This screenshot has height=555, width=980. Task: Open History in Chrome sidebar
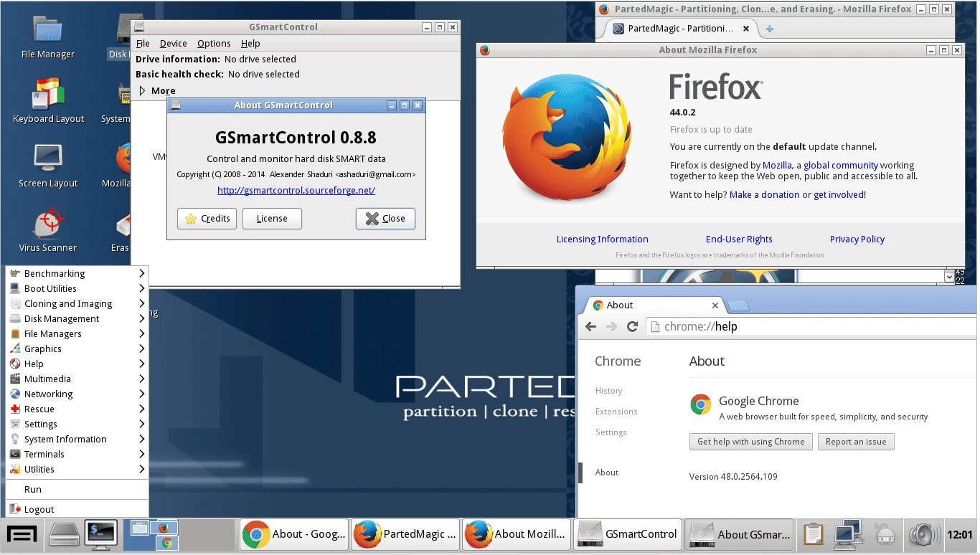point(608,391)
